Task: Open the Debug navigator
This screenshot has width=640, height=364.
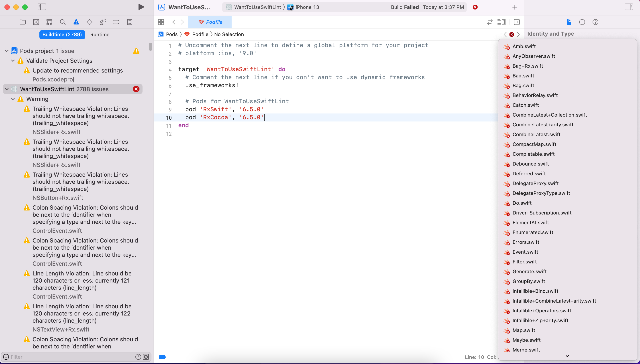Action: pyautogui.click(x=103, y=22)
